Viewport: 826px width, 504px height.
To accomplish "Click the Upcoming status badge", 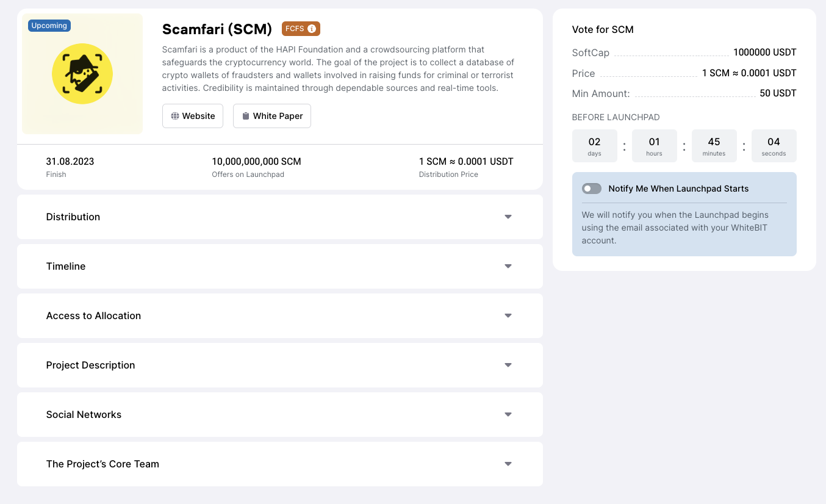I will (x=49, y=26).
